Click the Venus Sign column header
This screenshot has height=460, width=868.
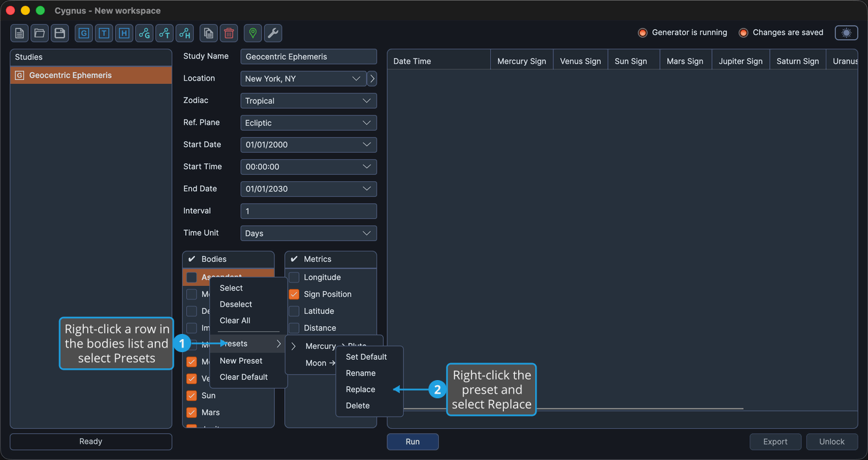click(x=581, y=61)
